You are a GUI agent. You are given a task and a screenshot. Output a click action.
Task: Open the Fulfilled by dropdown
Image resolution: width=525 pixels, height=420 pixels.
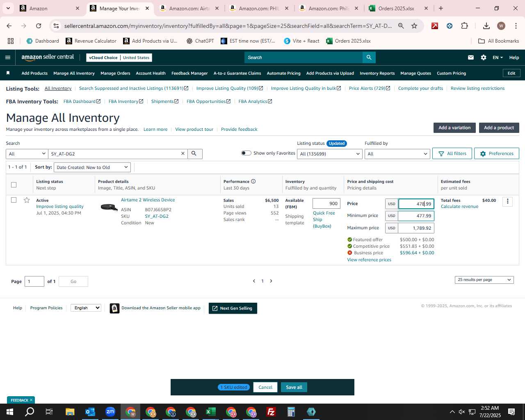[x=397, y=154]
